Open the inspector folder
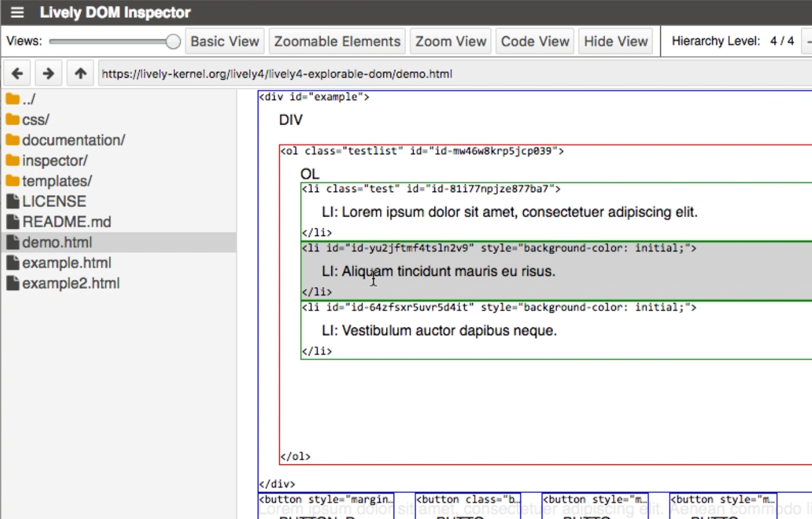812x519 pixels. [x=54, y=161]
